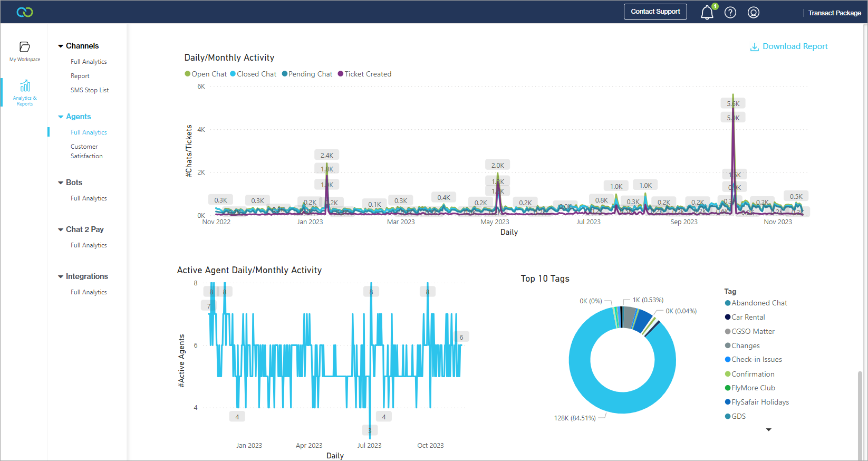Open the notifications bell
This screenshot has height=461, width=868.
tap(707, 12)
